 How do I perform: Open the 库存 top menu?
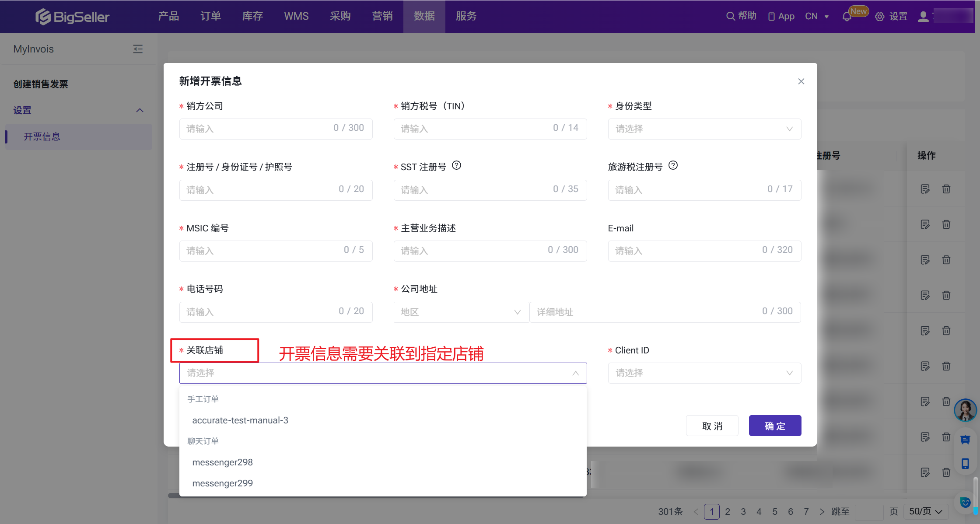pos(252,16)
